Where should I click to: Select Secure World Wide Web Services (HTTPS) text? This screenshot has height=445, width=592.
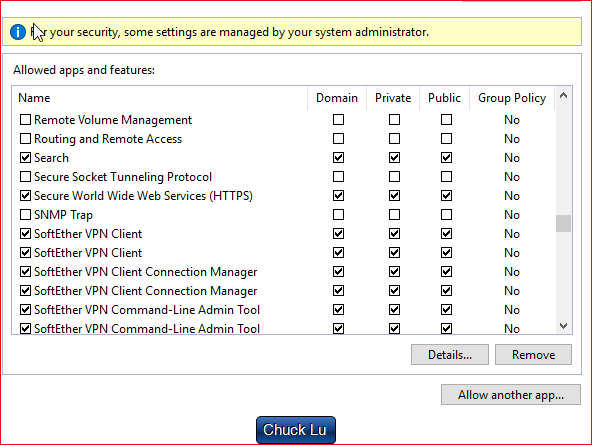[x=143, y=196]
